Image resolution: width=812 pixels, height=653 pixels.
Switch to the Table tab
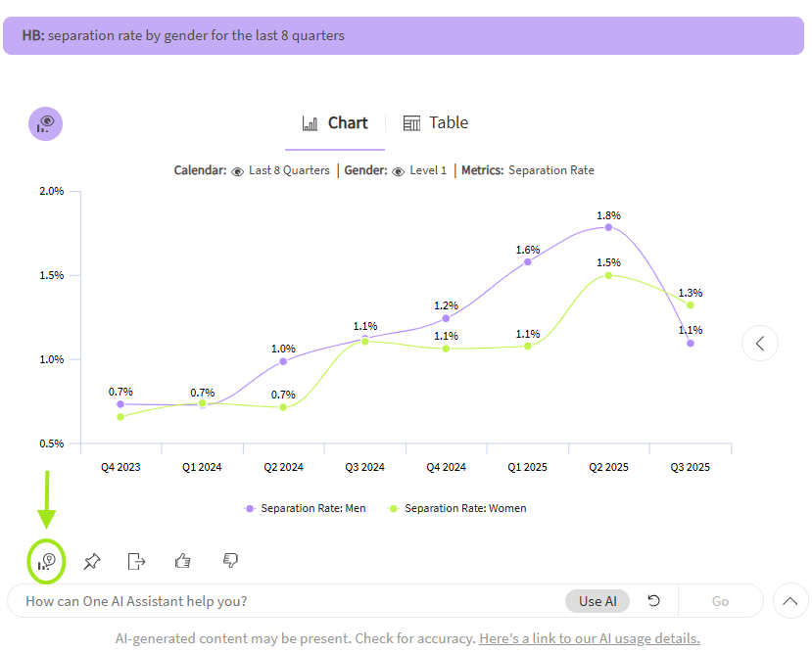click(448, 123)
